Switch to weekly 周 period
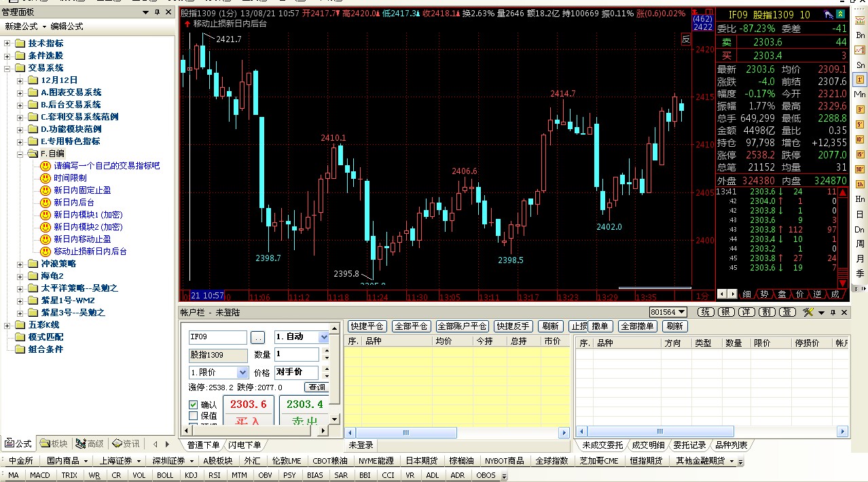The height and width of the screenshot is (482, 868). click(x=860, y=244)
